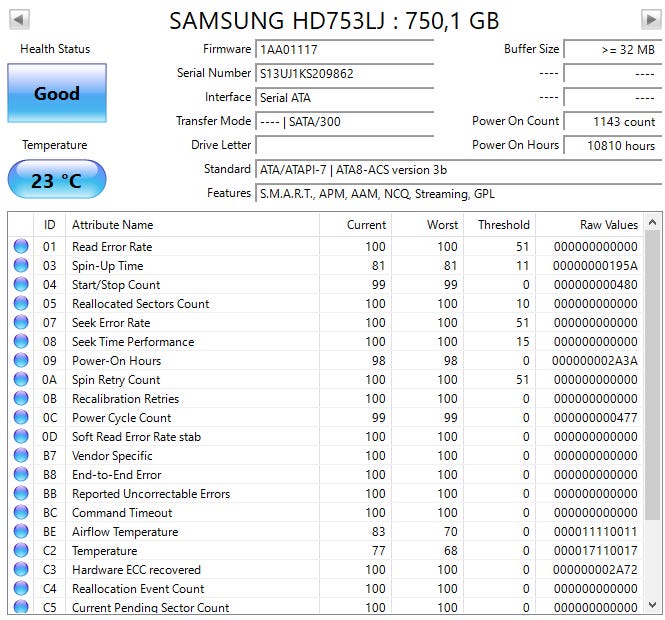Select the Spin-Up Time attribute name
This screenshot has width=665, height=620.
pyautogui.click(x=108, y=265)
